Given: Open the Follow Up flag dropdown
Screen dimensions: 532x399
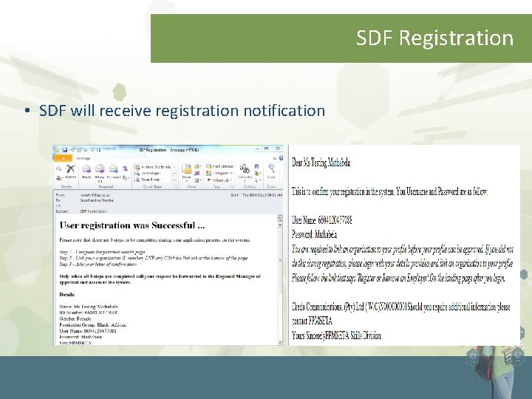Looking at the screenshot, I should [219, 180].
